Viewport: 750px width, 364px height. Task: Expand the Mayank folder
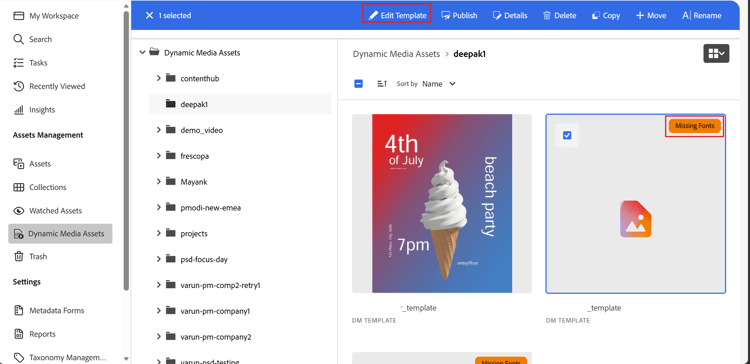click(159, 181)
